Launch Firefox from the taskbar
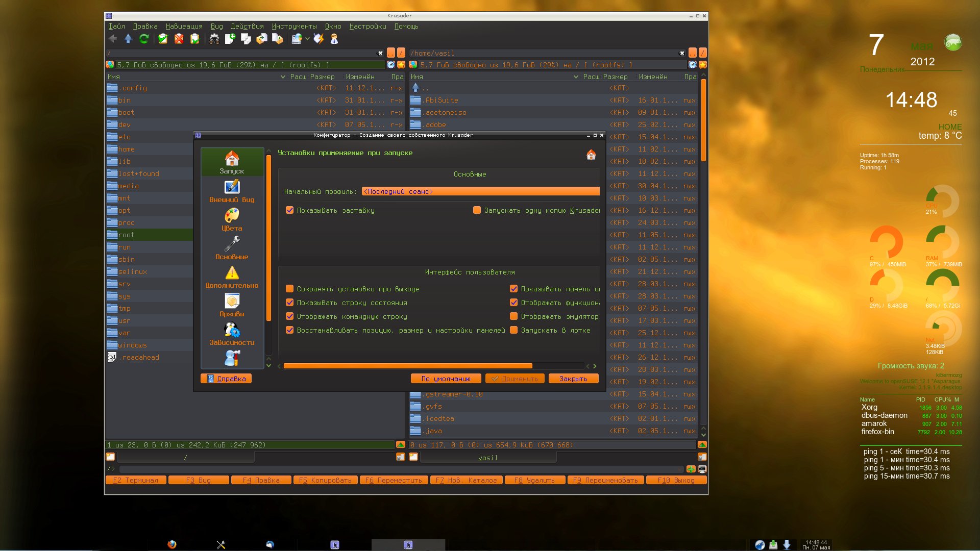The width and height of the screenshot is (980, 551). pos(172,544)
